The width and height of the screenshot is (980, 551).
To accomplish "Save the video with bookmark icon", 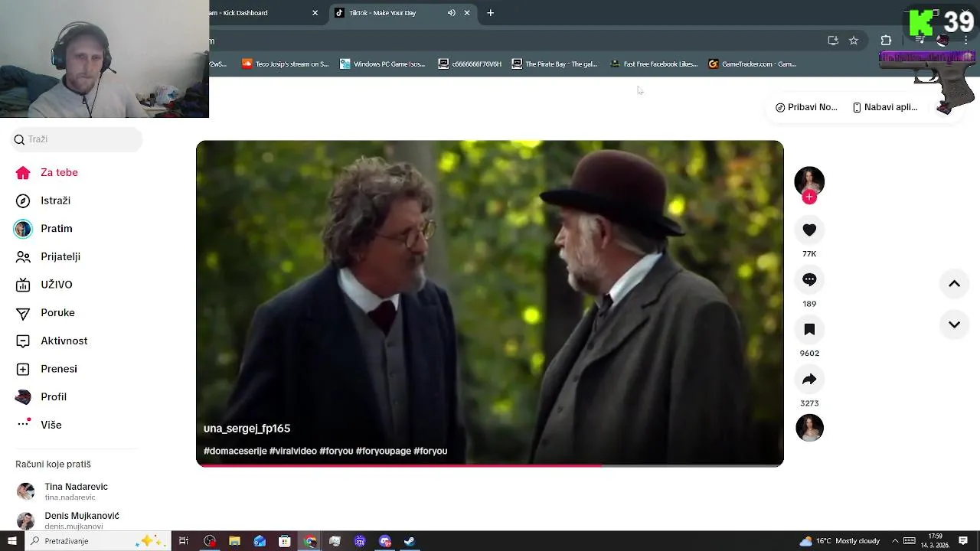I will click(x=809, y=329).
